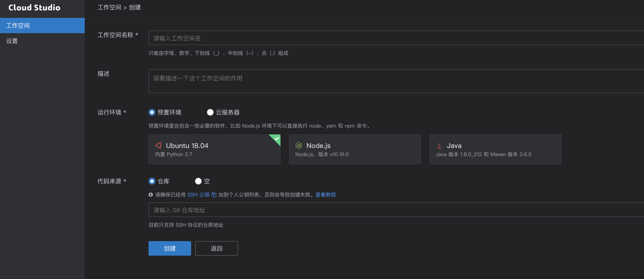Focus the description textarea
644x279 pixels.
pyautogui.click(x=396, y=81)
